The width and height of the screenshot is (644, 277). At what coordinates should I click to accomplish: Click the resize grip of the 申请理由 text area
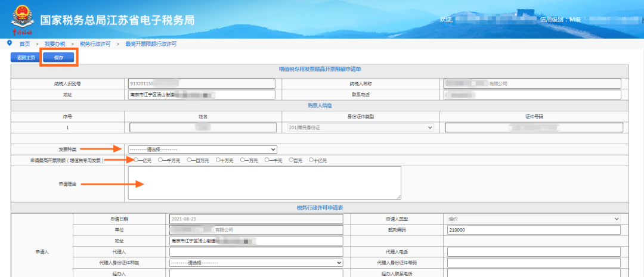tap(399, 197)
